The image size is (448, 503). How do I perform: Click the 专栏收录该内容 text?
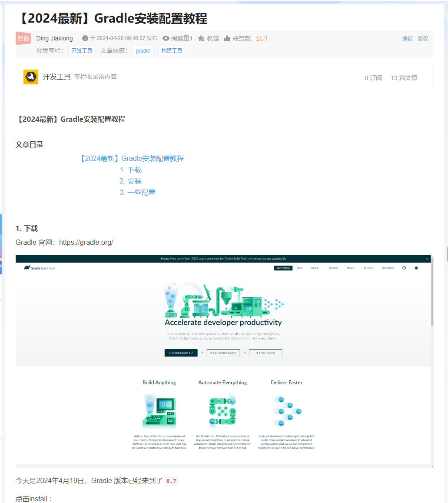click(x=96, y=77)
